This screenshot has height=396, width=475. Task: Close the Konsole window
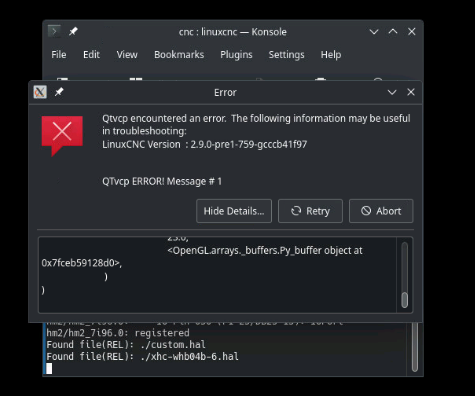(412, 32)
